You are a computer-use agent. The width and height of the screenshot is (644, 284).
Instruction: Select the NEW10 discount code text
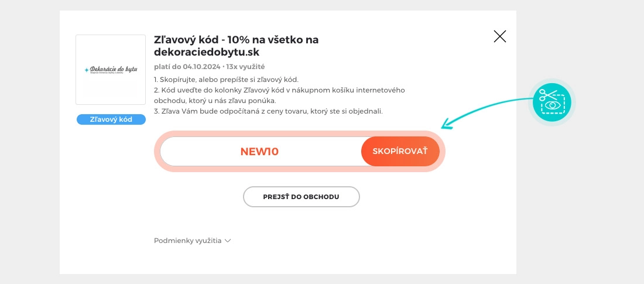tap(259, 152)
